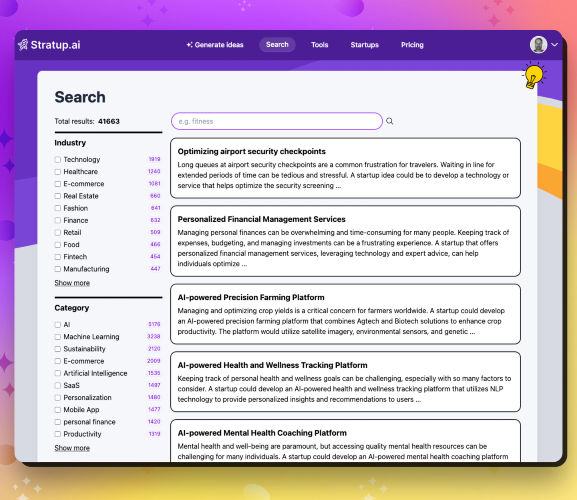Click the Technology count 1919
Image resolution: width=577 pixels, height=500 pixels.
pyautogui.click(x=155, y=159)
